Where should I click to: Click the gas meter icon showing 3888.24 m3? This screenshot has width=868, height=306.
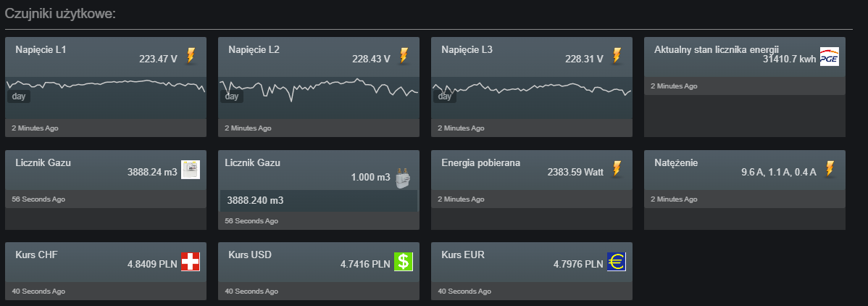pyautogui.click(x=191, y=170)
